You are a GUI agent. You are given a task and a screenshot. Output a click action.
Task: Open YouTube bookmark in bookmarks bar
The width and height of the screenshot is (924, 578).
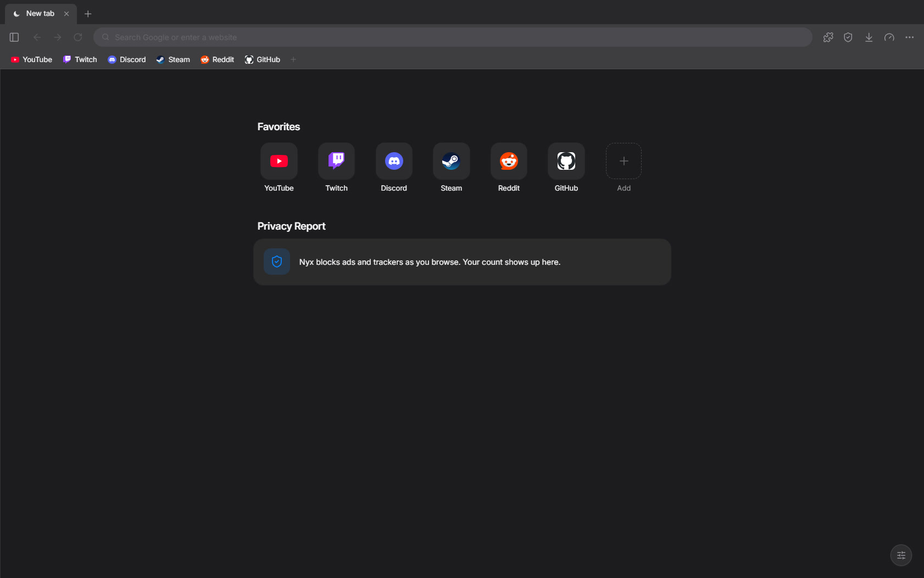[x=31, y=59]
